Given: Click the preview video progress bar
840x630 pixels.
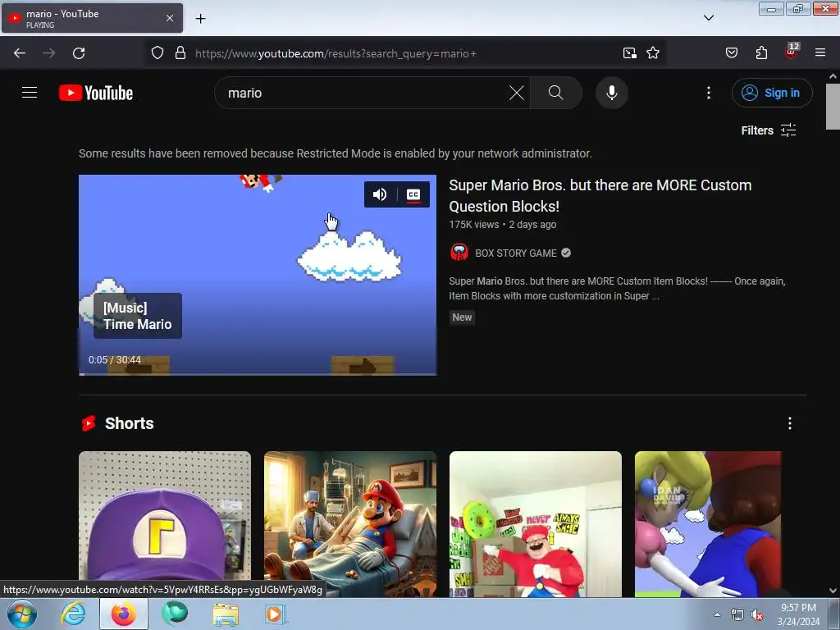Looking at the screenshot, I should pos(258,373).
